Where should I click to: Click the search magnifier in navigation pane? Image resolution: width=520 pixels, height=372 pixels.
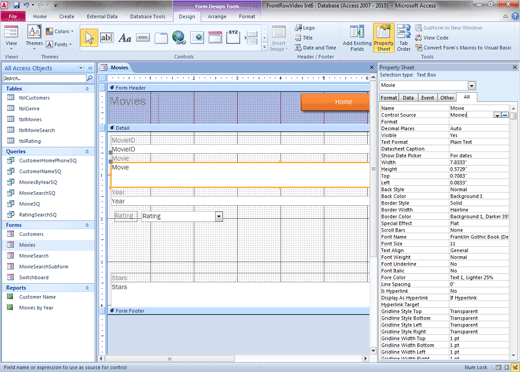coord(89,78)
